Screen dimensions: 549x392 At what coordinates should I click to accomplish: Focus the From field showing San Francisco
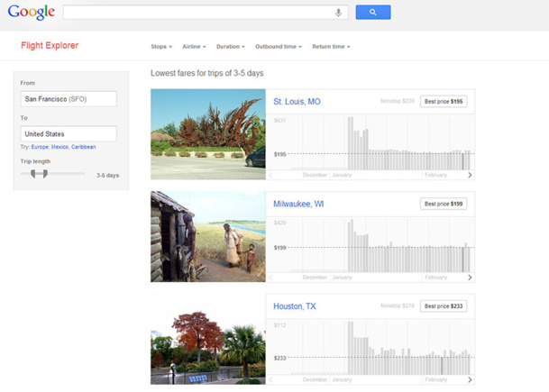69,98
